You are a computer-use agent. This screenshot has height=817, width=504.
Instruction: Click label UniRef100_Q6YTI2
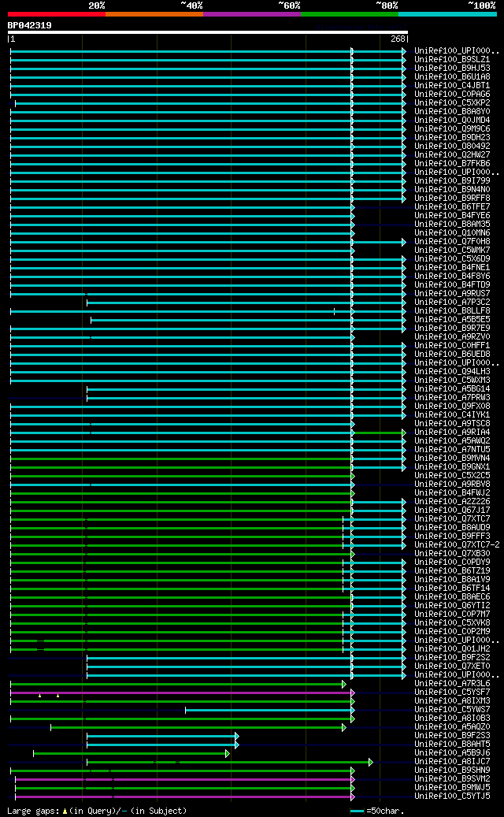pos(452,605)
